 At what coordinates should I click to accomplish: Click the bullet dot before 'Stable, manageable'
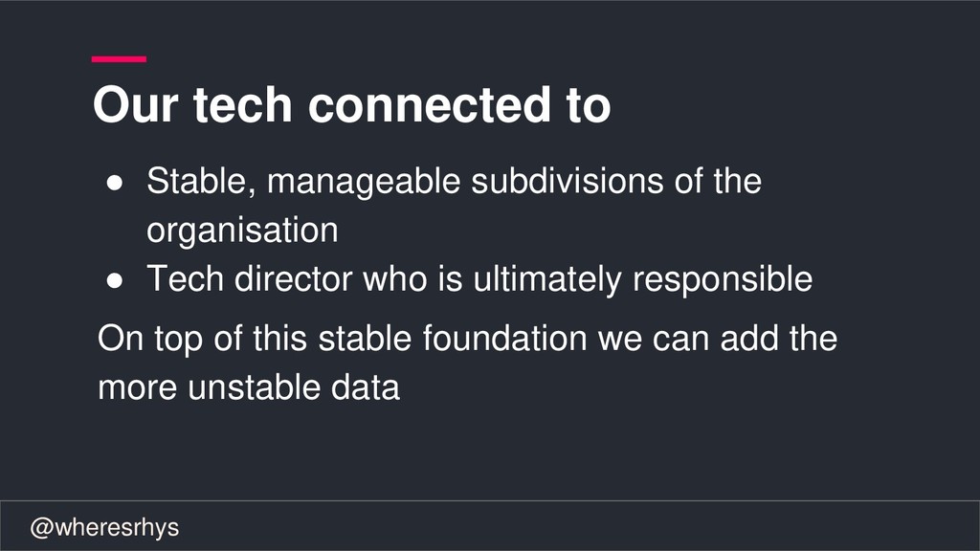[115, 183]
